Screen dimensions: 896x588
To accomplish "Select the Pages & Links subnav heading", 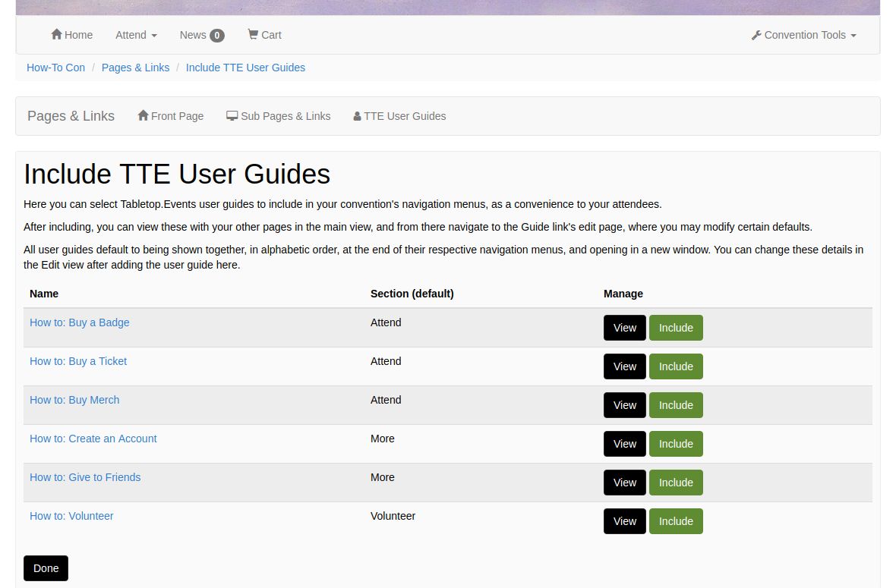I will [x=71, y=116].
